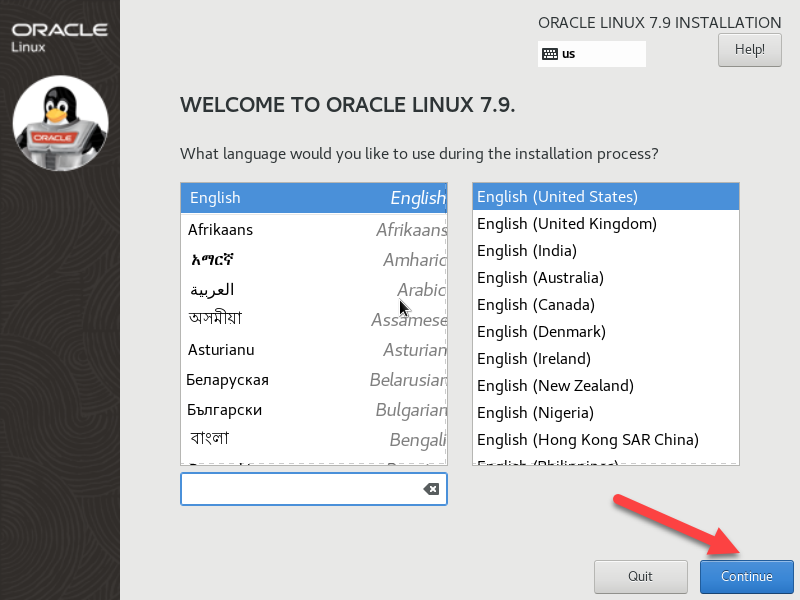Focus the language search input field
This screenshot has height=600, width=800.
pos(300,489)
